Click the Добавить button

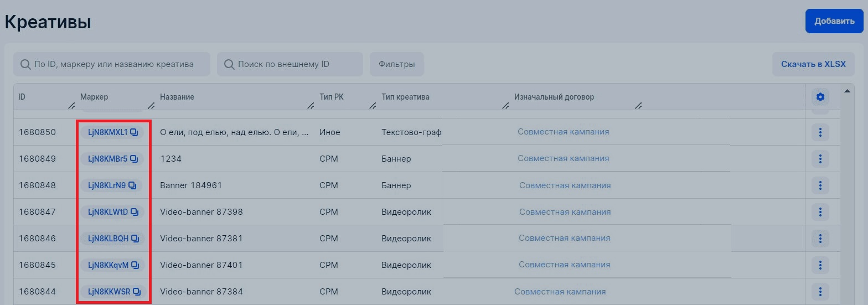[x=834, y=21]
